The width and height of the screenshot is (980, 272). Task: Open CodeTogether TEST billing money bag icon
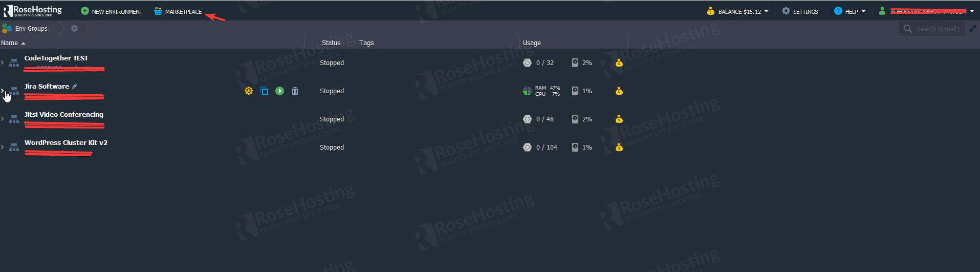tap(619, 62)
